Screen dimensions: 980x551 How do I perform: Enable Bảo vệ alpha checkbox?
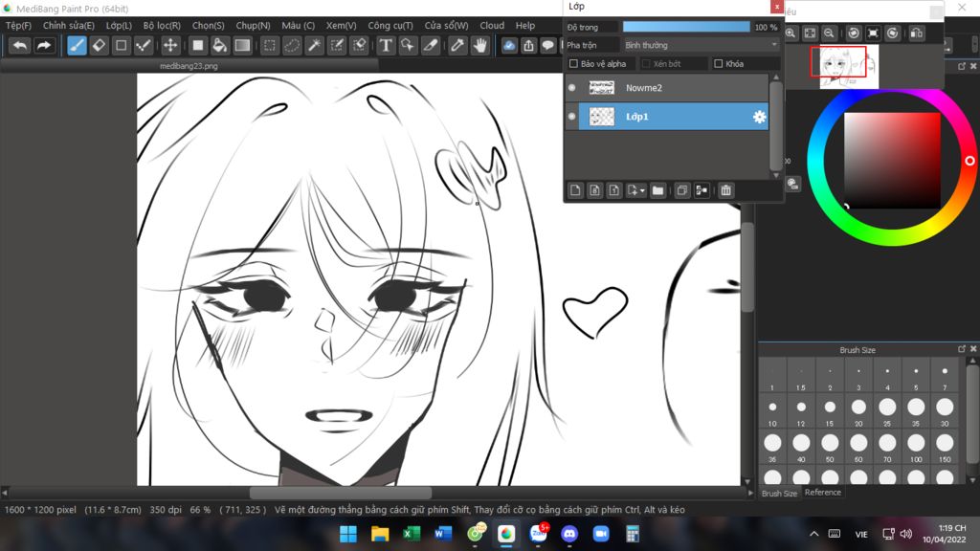pos(573,64)
